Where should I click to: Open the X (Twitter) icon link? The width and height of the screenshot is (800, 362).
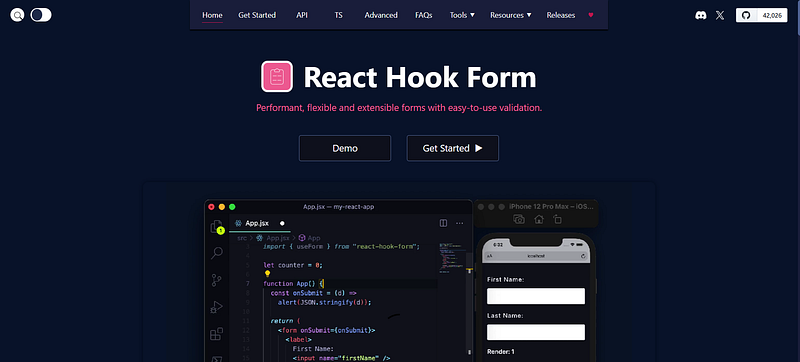tap(720, 15)
